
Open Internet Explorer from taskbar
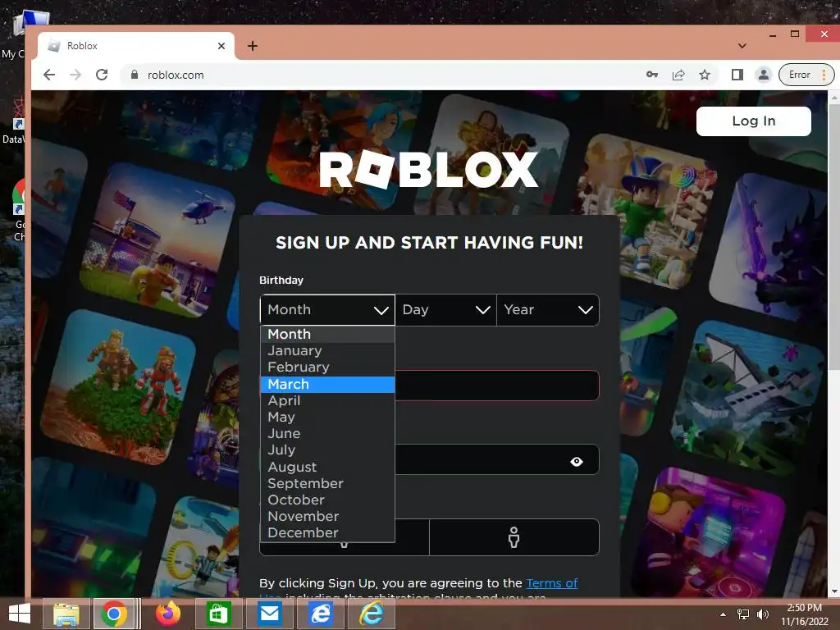click(x=372, y=614)
